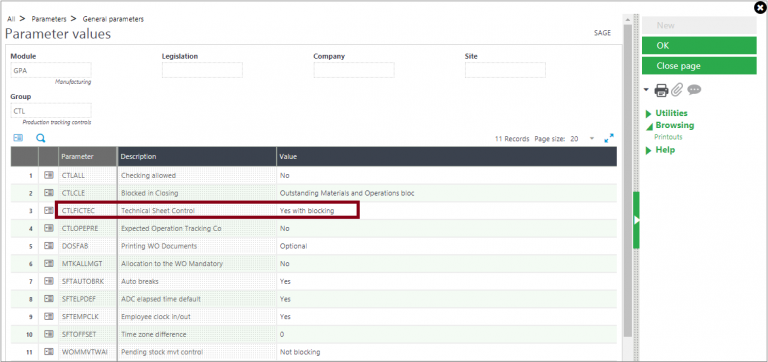
Task: Open the page size dropdown
Action: (x=592, y=139)
